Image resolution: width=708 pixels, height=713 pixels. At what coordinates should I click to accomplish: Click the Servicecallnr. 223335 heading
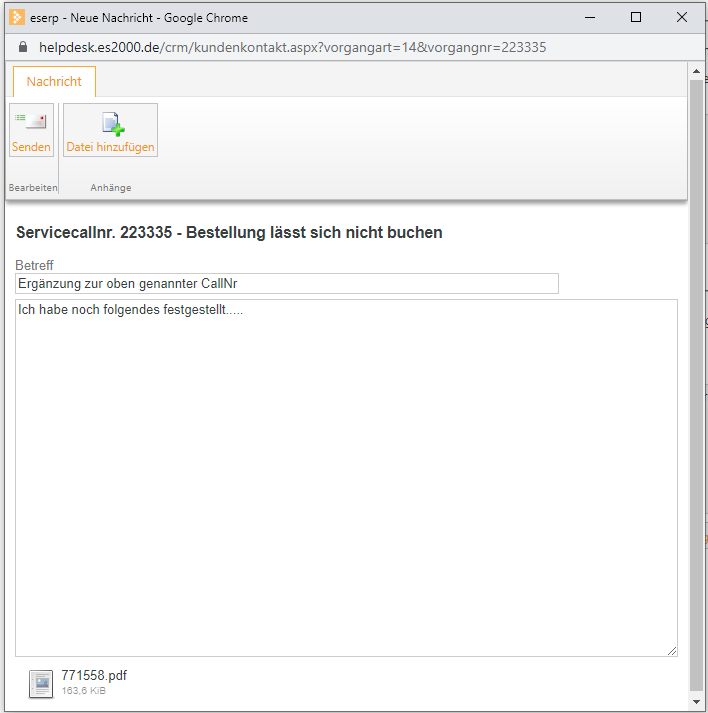(x=229, y=233)
